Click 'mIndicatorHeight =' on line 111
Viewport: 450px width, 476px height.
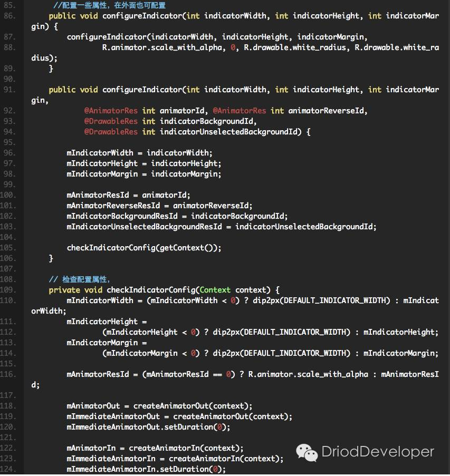coord(107,322)
